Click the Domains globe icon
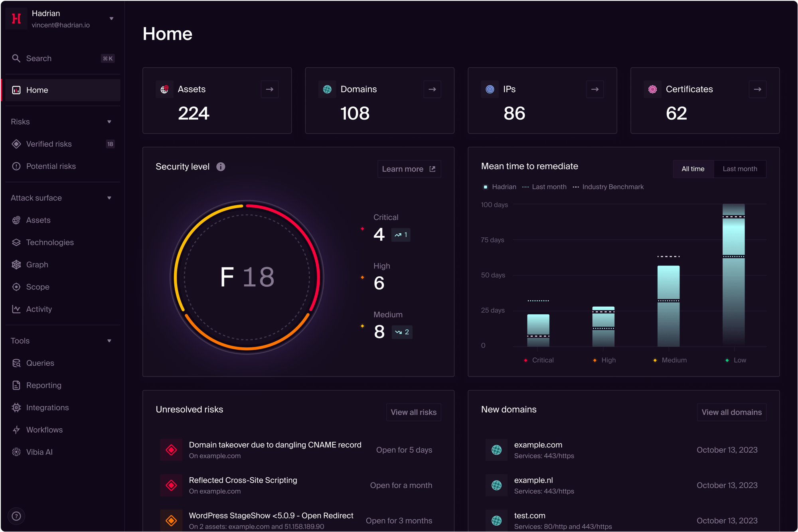The image size is (798, 532). (327, 89)
